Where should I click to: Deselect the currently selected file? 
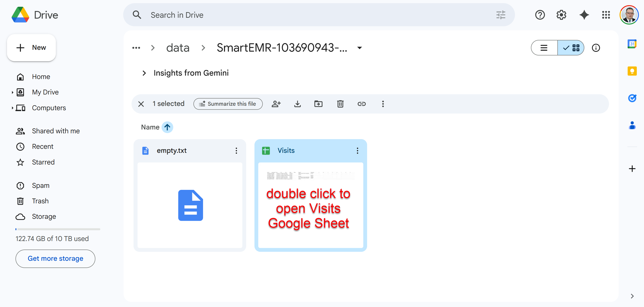pos(141,104)
